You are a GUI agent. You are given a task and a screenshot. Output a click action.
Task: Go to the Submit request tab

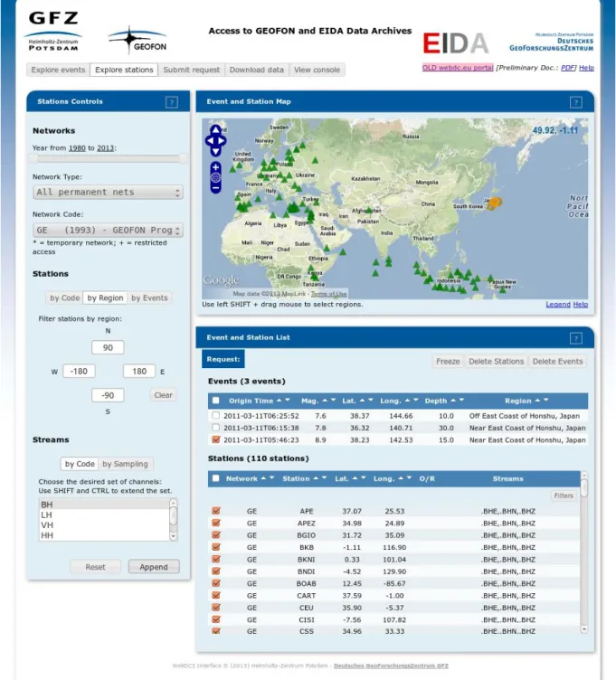[191, 70]
